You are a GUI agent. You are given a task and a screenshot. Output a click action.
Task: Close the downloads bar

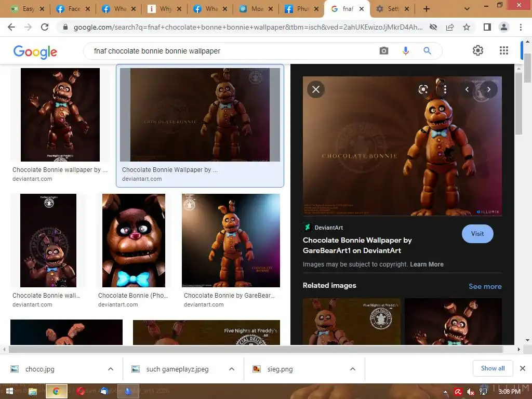[x=523, y=368]
